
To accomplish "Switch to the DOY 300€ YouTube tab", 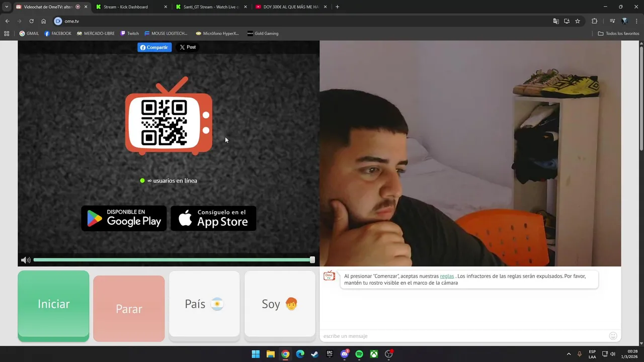I will pyautogui.click(x=291, y=7).
